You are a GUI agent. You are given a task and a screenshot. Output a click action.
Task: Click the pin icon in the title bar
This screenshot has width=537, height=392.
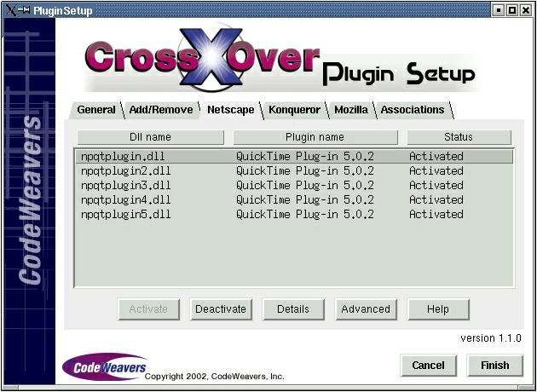24,10
